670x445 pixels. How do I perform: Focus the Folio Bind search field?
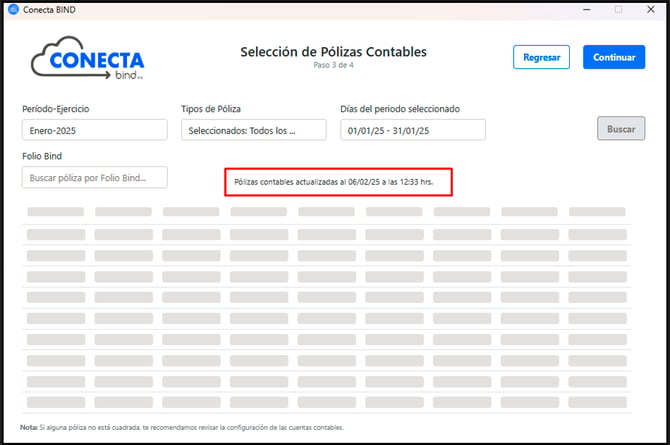[95, 177]
